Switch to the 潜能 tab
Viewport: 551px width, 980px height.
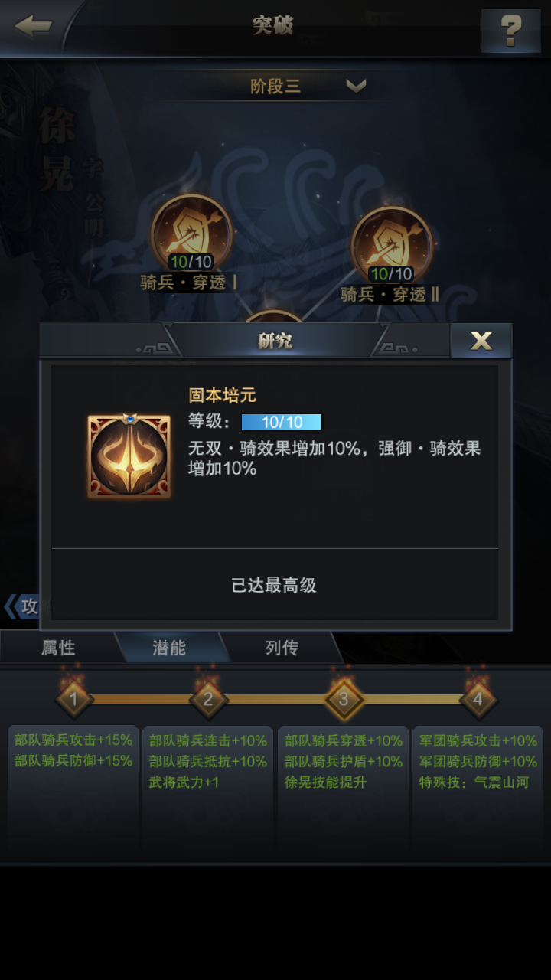(x=169, y=648)
